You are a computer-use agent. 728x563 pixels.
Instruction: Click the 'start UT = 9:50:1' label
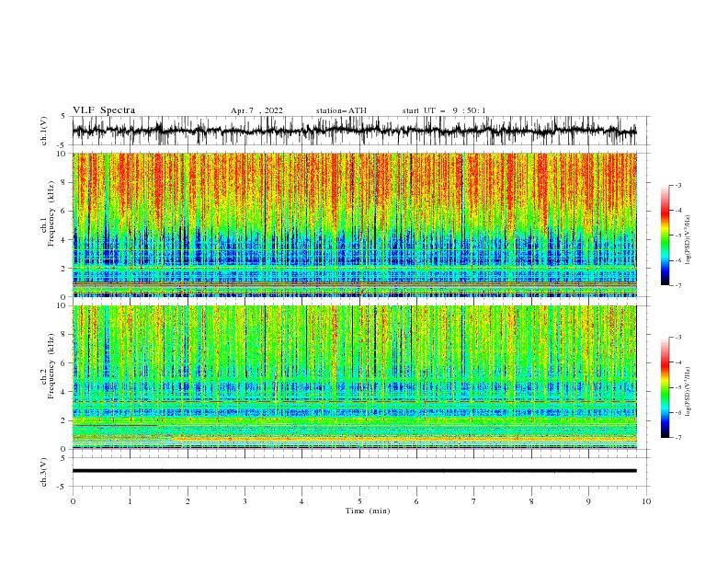[444, 110]
